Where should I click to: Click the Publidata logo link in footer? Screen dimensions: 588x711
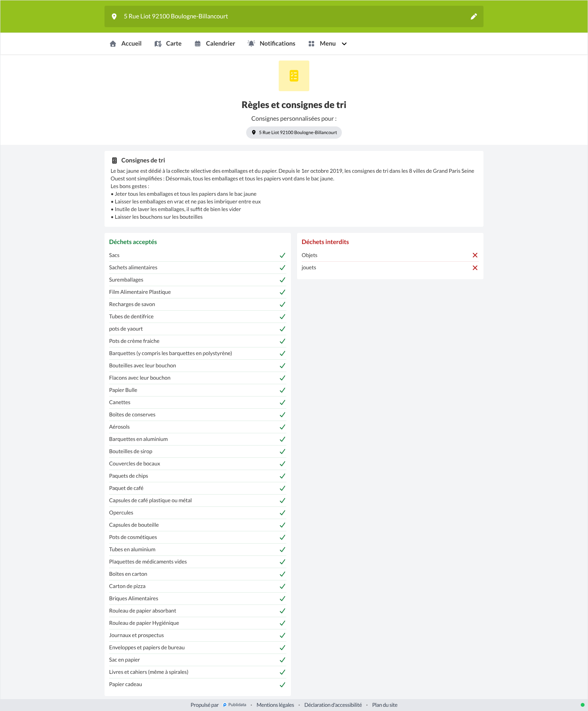tap(235, 705)
